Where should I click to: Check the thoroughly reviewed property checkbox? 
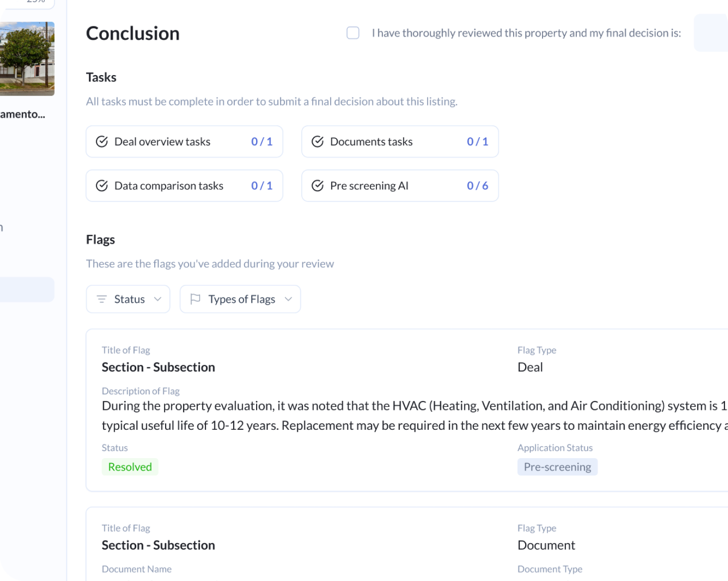click(353, 33)
